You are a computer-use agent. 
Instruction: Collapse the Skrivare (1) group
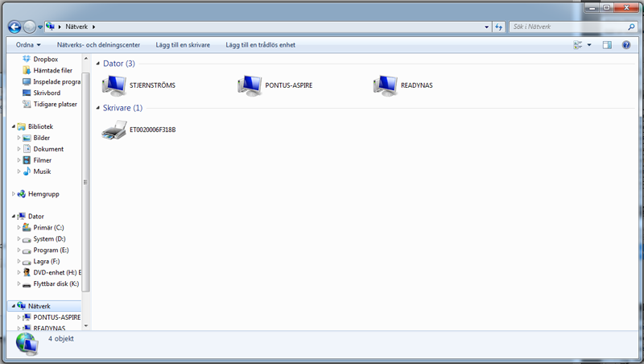click(97, 108)
